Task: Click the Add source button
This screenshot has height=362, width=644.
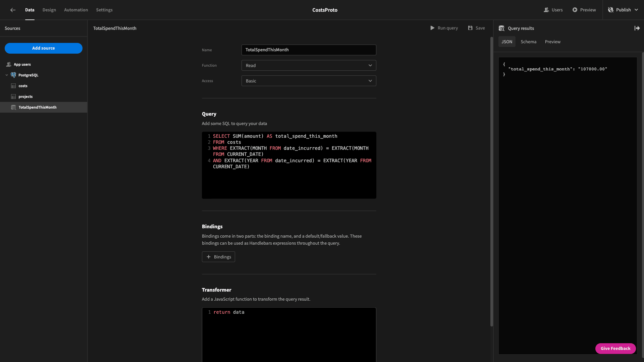Action: 44,48
